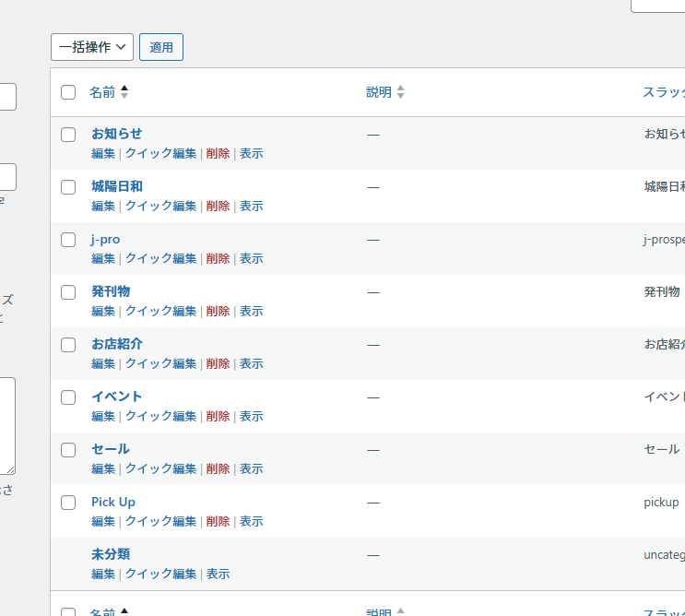Select the 城陽日和 row checkbox
Viewport: 685px width, 616px height.
coord(68,187)
